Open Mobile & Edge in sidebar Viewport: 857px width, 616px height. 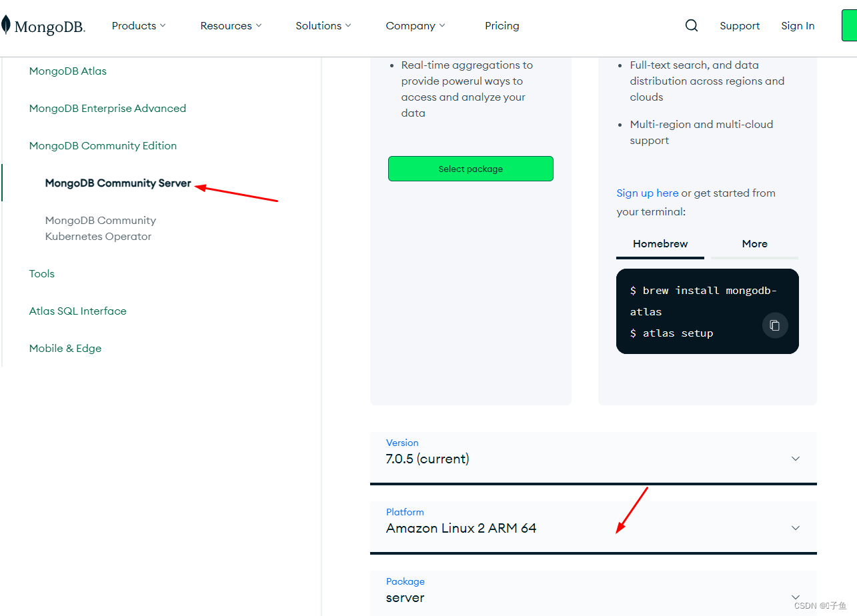pyautogui.click(x=65, y=348)
